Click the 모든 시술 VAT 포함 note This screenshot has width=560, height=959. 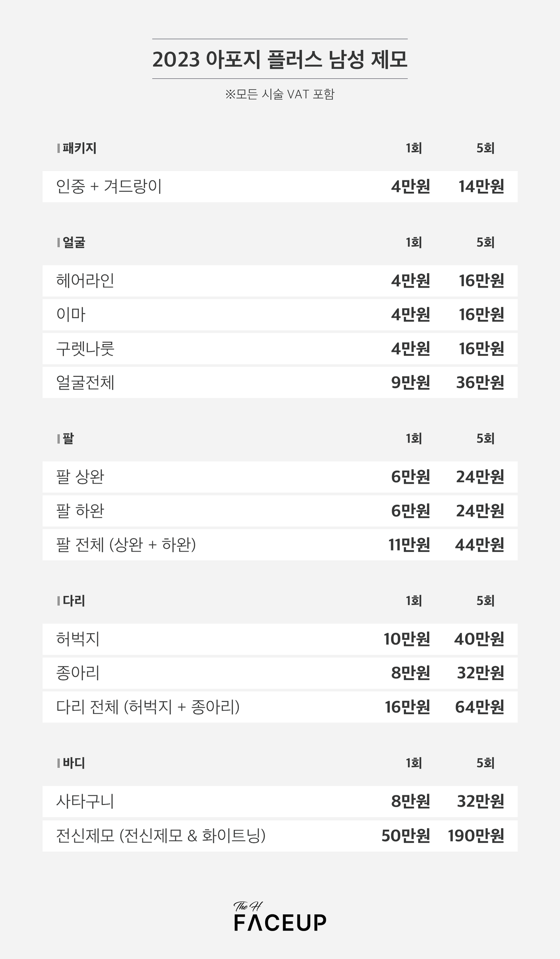pos(280,94)
